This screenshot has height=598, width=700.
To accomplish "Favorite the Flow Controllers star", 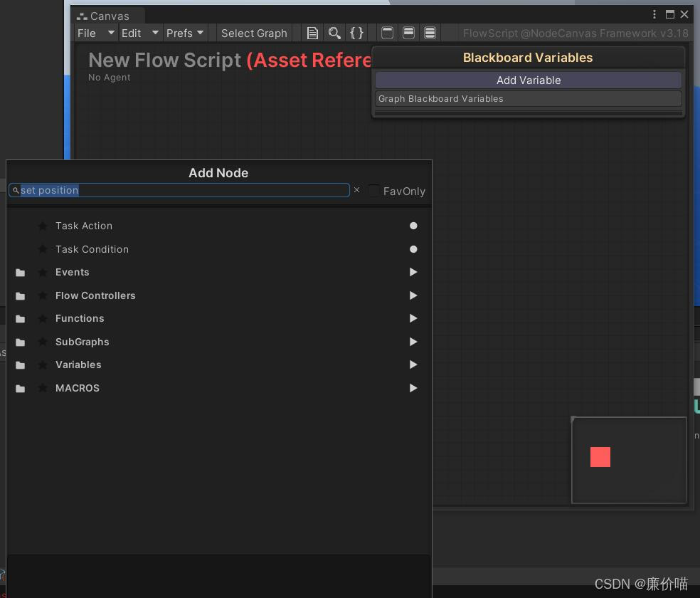I will coord(43,295).
